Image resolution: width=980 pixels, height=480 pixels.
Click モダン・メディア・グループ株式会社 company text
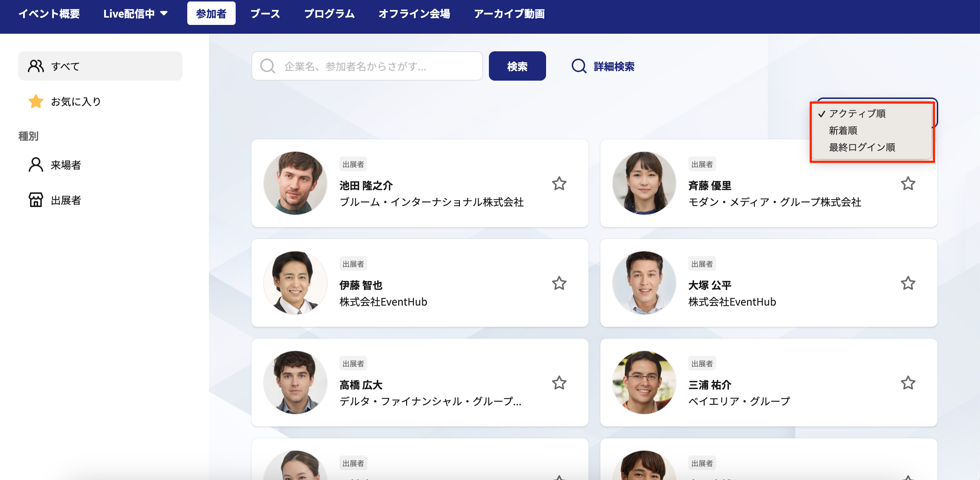tap(774, 202)
